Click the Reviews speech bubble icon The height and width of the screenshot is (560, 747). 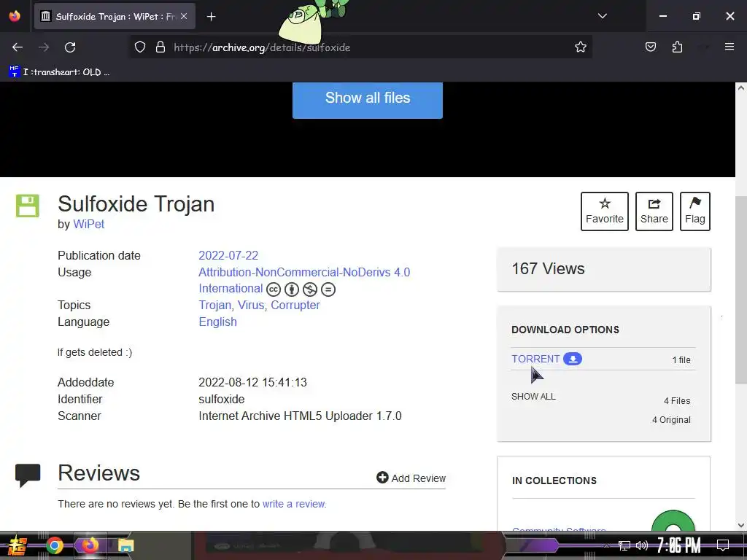tap(28, 475)
